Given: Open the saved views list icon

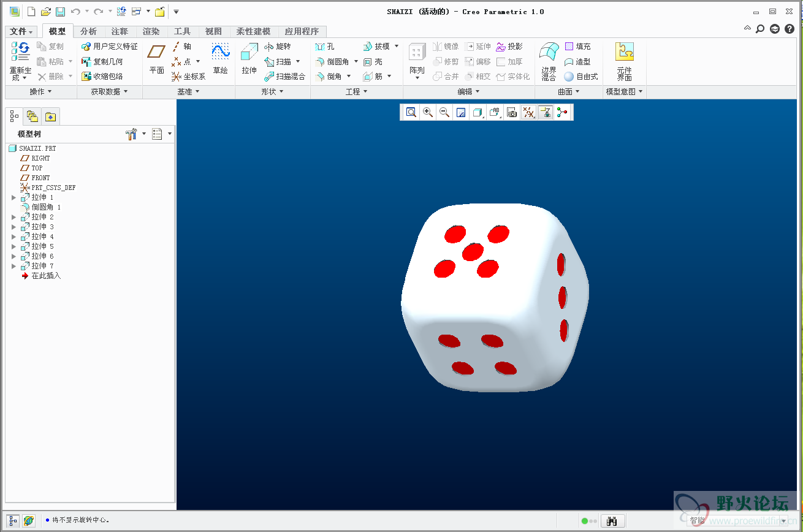Looking at the screenshot, I should coord(495,112).
